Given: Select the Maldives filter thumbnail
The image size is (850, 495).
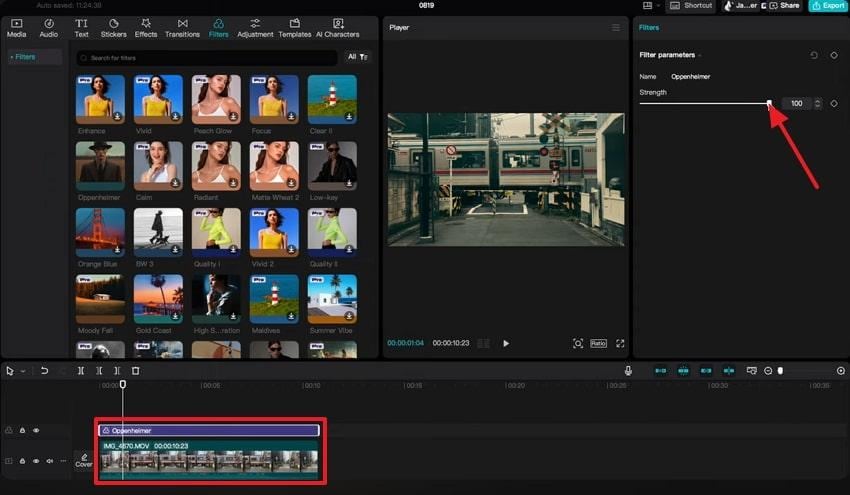Looking at the screenshot, I should tap(274, 299).
